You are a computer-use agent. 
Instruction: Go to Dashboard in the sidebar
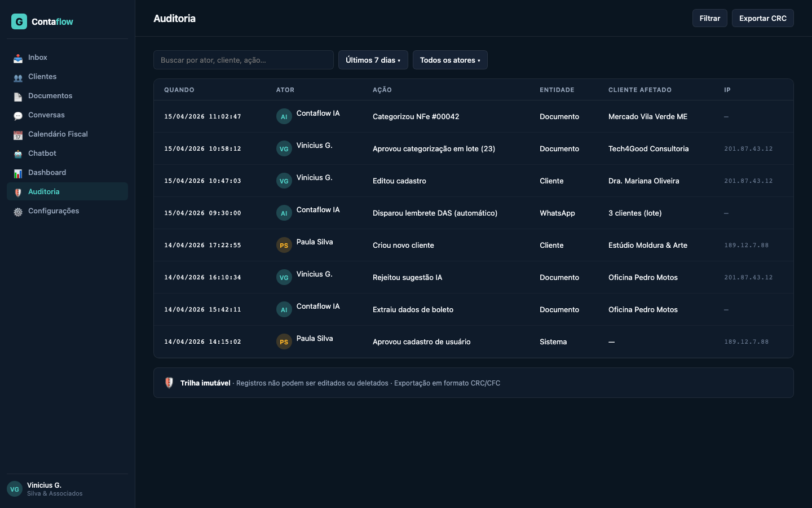coord(47,173)
